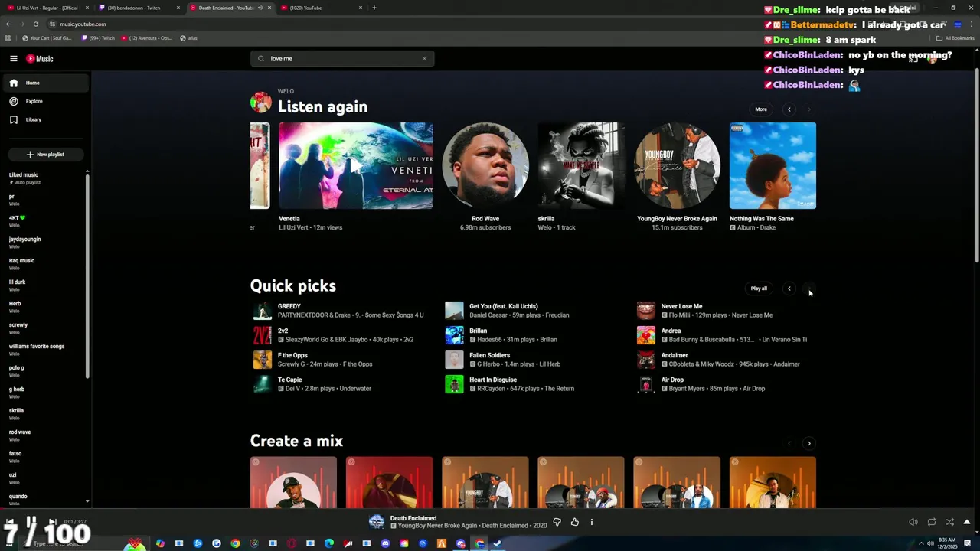Click the player volume icon
The height and width of the screenshot is (551, 980).
(913, 522)
